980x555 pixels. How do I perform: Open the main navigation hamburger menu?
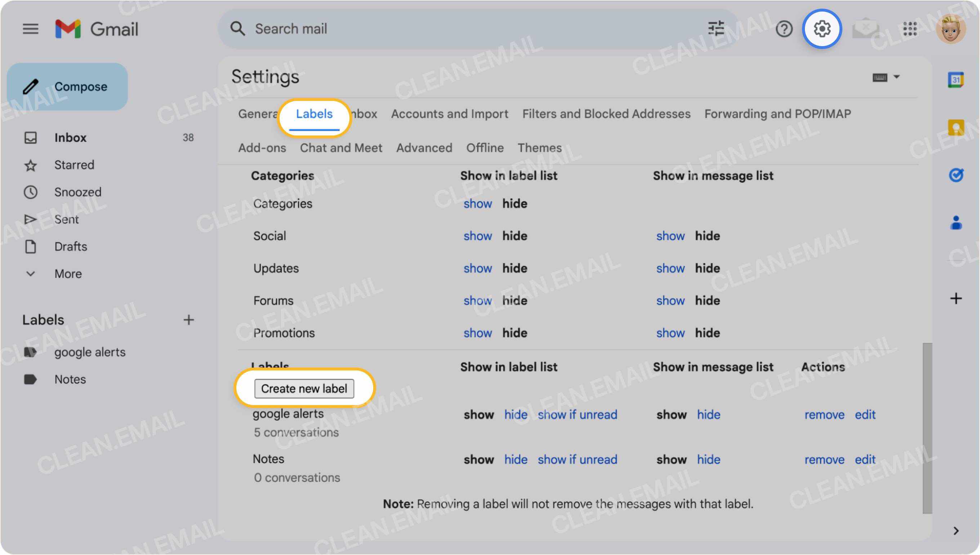[x=31, y=28]
